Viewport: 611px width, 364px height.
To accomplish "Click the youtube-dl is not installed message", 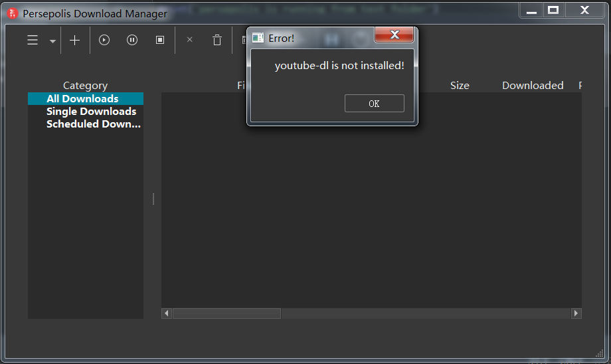I will click(339, 66).
